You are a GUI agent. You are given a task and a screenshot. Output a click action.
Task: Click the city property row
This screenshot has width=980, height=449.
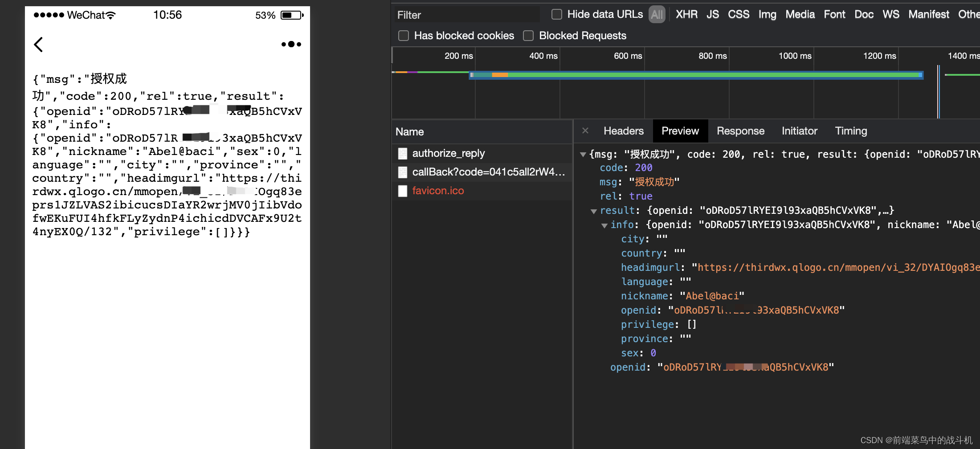point(644,239)
